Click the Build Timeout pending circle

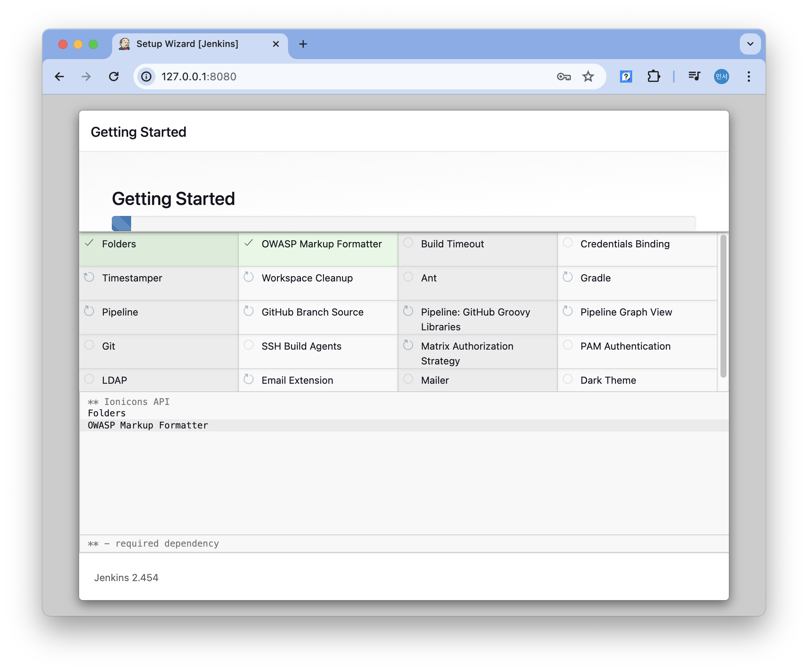(408, 243)
